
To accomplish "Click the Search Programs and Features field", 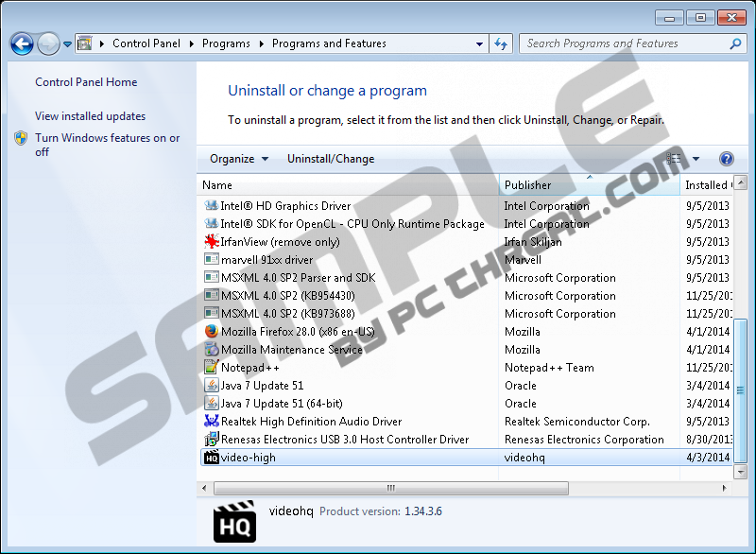I will point(624,43).
